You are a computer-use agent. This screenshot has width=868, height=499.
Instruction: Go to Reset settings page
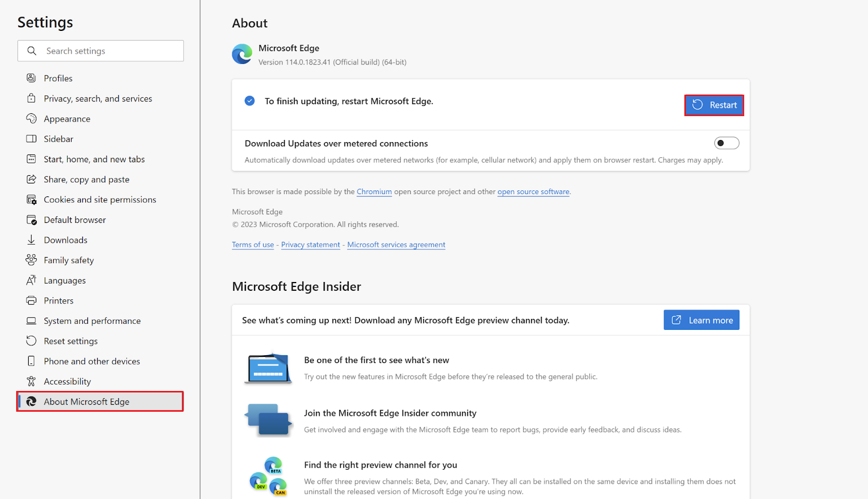coord(71,341)
